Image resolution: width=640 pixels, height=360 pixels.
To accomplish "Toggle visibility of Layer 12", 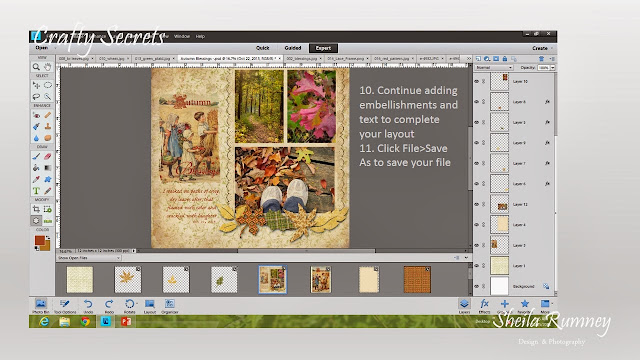I will [476, 204].
